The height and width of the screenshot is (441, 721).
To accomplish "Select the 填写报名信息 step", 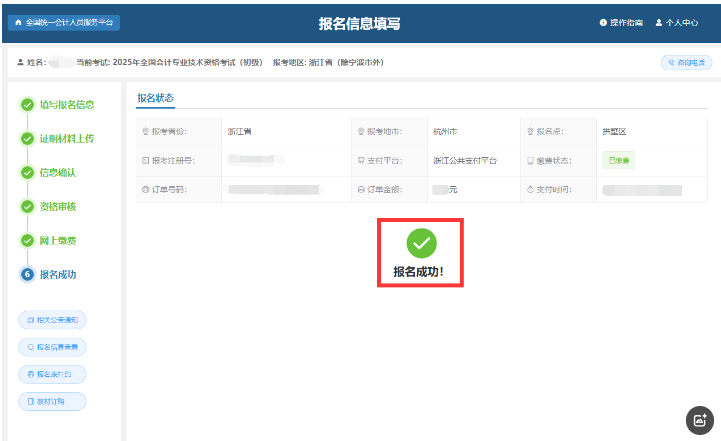I will click(67, 104).
